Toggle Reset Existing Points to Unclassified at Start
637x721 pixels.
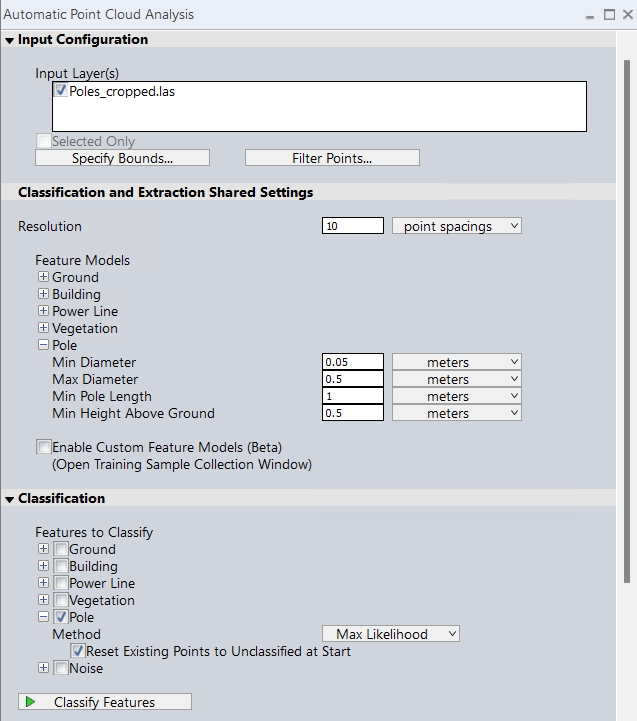point(78,651)
